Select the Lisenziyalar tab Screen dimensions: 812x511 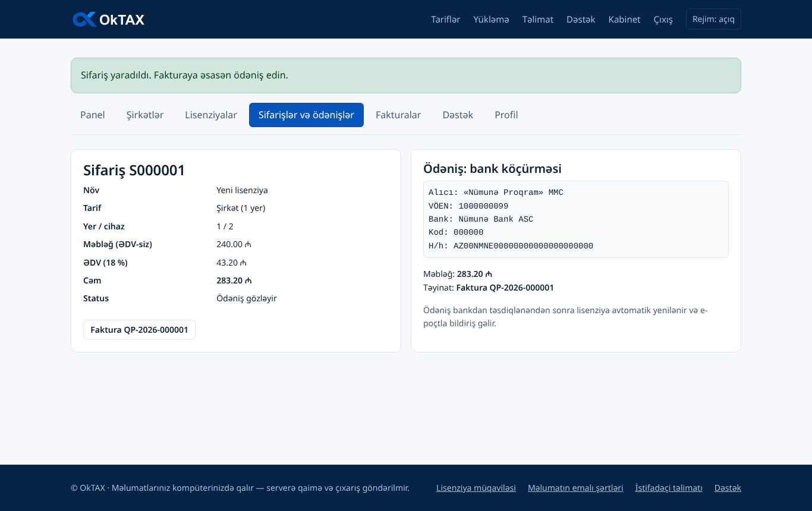[211, 115]
